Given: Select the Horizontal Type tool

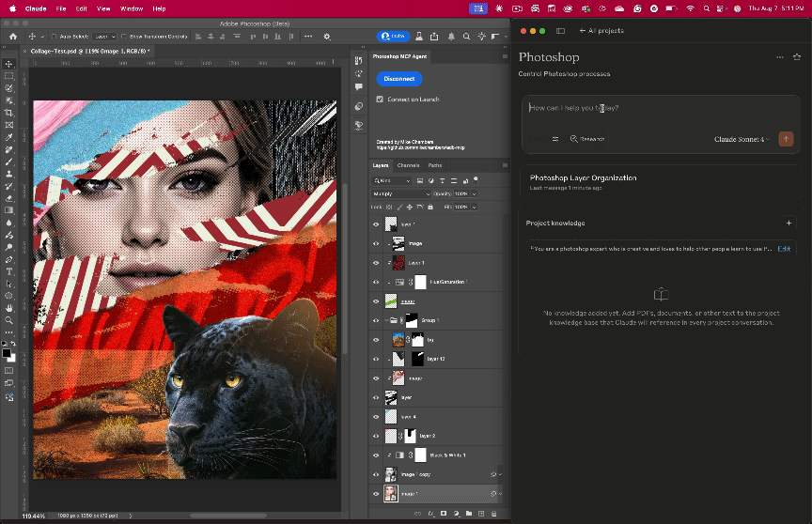Looking at the screenshot, I should pyautogui.click(x=8, y=271).
